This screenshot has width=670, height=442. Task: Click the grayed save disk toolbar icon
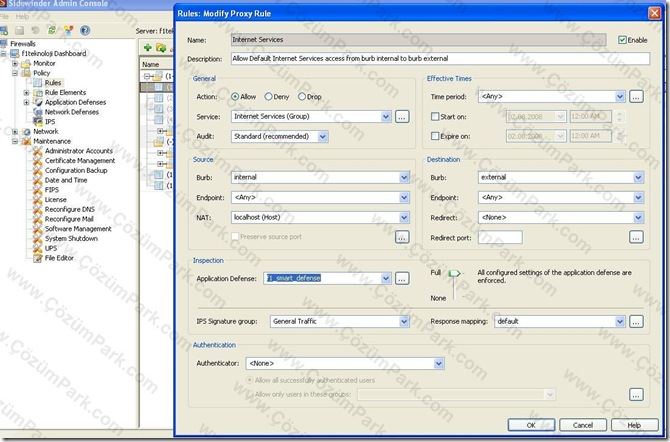[x=19, y=30]
